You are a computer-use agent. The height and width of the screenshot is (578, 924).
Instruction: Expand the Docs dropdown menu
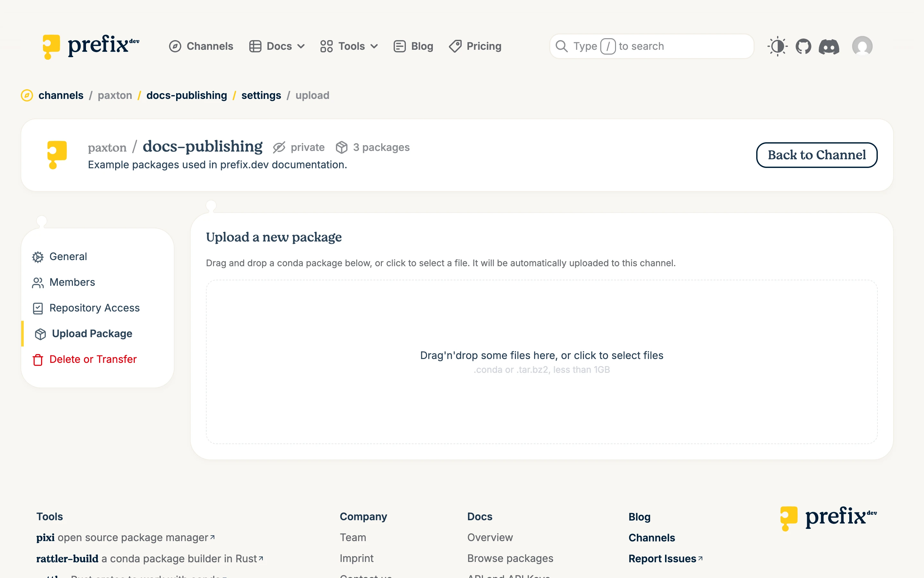point(277,46)
